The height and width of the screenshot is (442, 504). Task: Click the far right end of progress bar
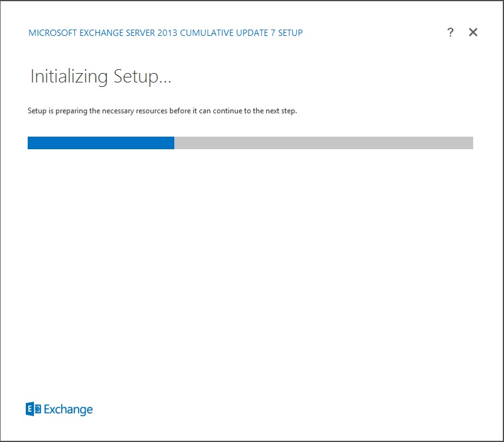[x=471, y=143]
